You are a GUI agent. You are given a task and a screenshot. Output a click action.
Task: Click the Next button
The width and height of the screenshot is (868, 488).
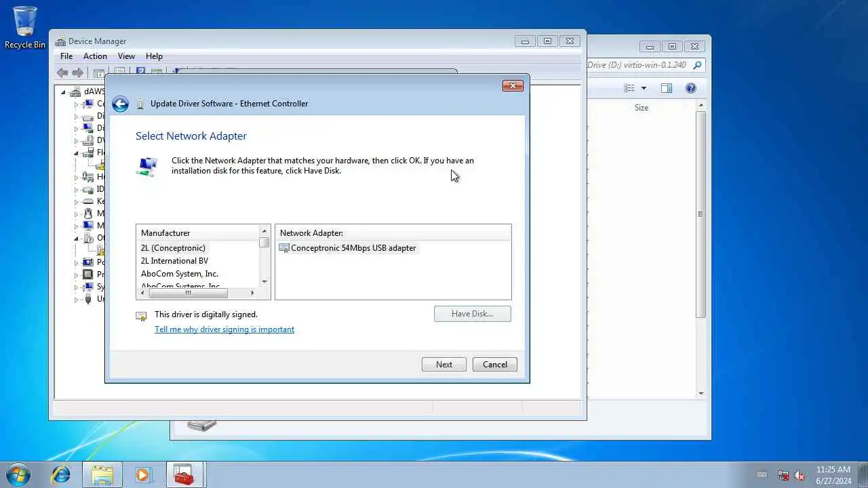pos(444,365)
